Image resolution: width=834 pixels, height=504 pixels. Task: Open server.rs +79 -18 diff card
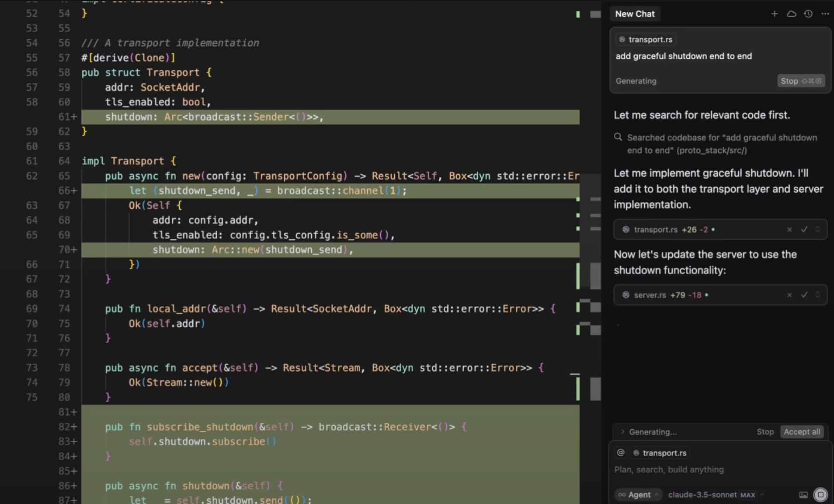[720, 295]
